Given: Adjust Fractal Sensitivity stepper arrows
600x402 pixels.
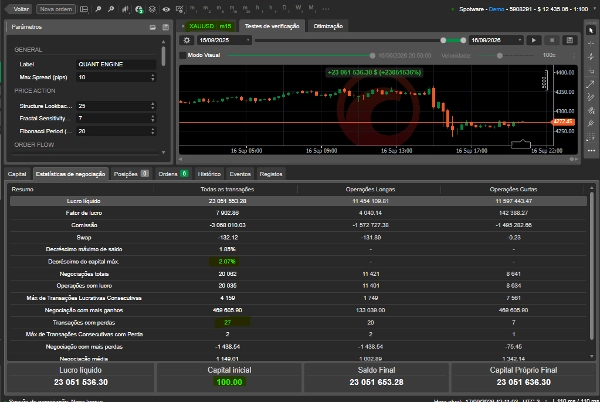Looking at the screenshot, I should click(153, 118).
